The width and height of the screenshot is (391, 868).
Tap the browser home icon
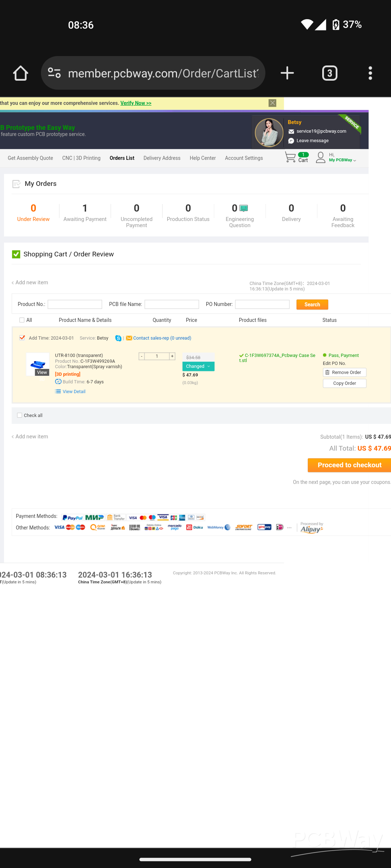point(21,73)
